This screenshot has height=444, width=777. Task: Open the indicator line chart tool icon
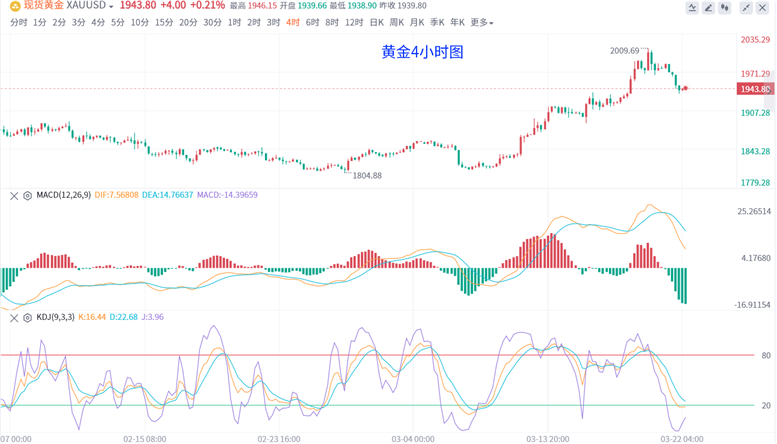[692, 8]
